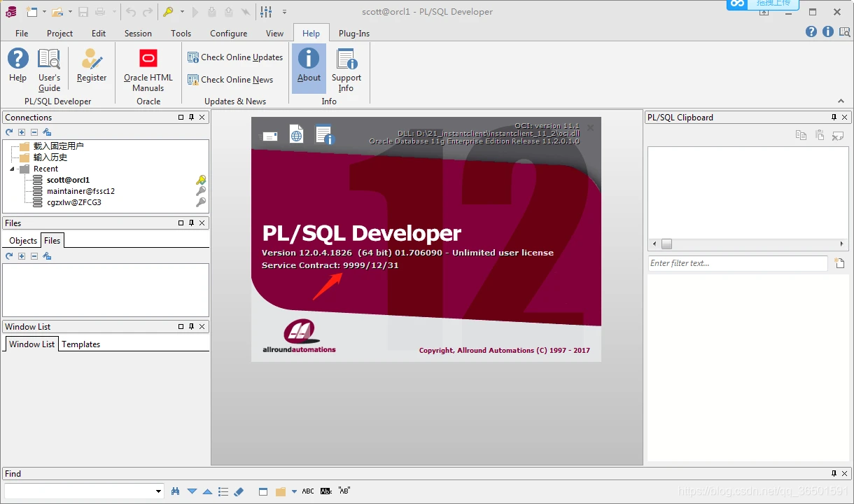Open the dropdown arrow next to New file icon
The height and width of the screenshot is (504, 854).
[44, 12]
